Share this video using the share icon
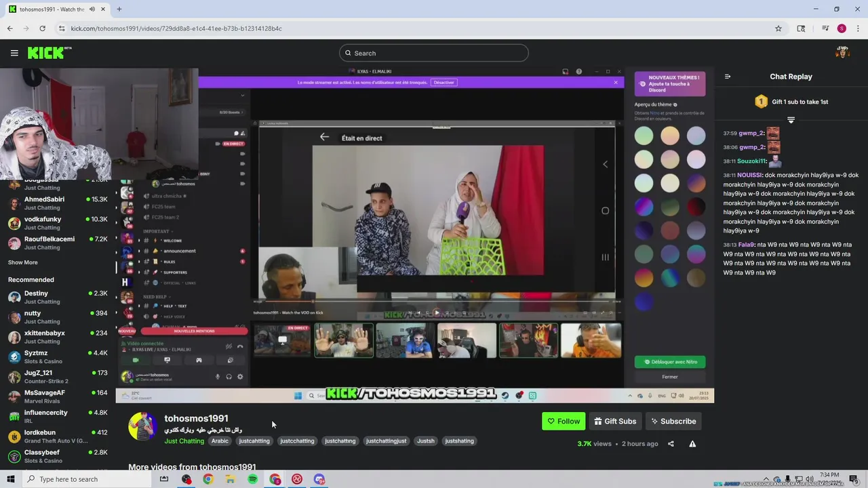The width and height of the screenshot is (868, 488). (671, 444)
